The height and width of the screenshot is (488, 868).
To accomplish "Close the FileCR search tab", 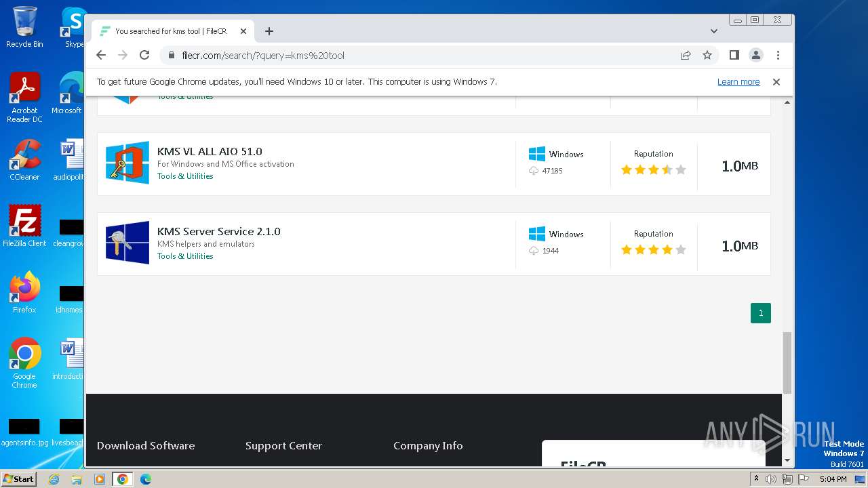I will pos(243,31).
